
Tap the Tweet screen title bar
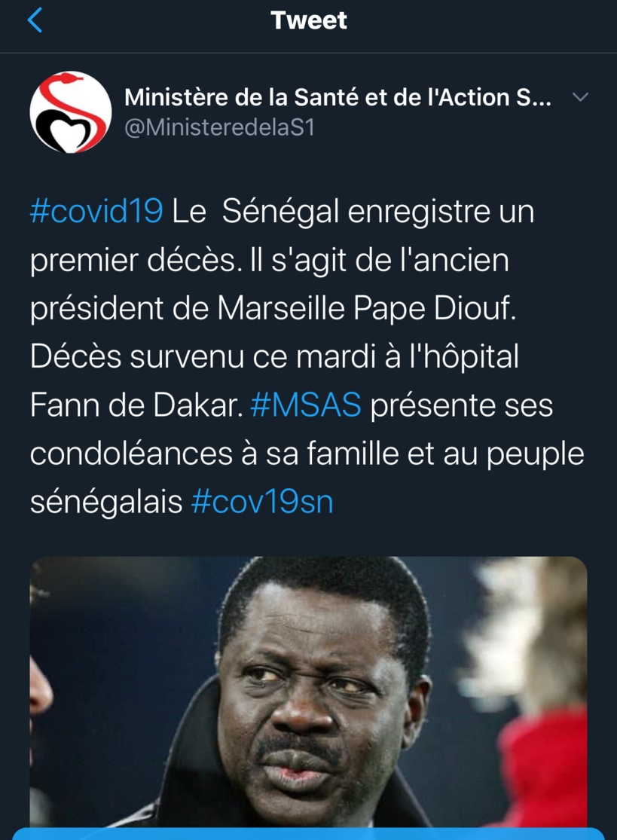point(308,20)
